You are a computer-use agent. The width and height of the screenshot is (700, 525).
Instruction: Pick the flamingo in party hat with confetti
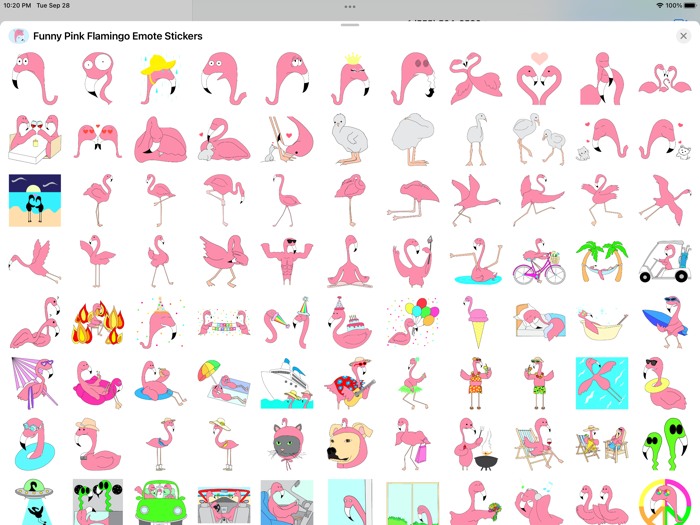coord(161,322)
